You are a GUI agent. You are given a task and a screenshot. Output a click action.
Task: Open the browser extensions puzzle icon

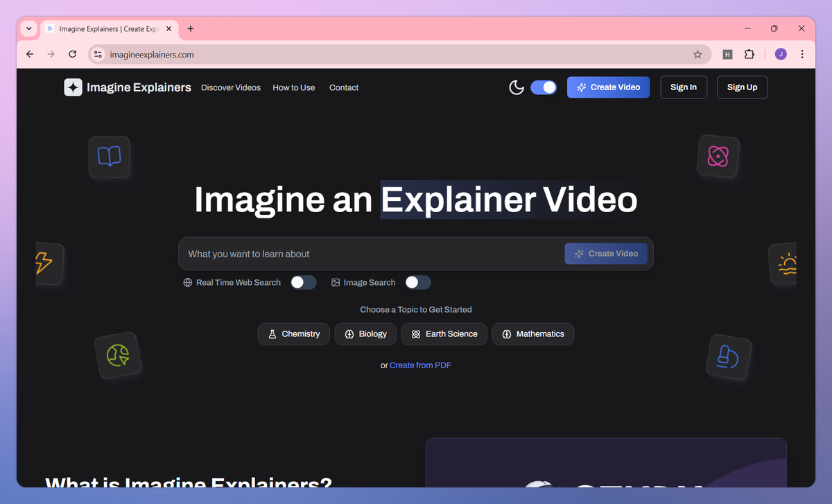pyautogui.click(x=749, y=54)
